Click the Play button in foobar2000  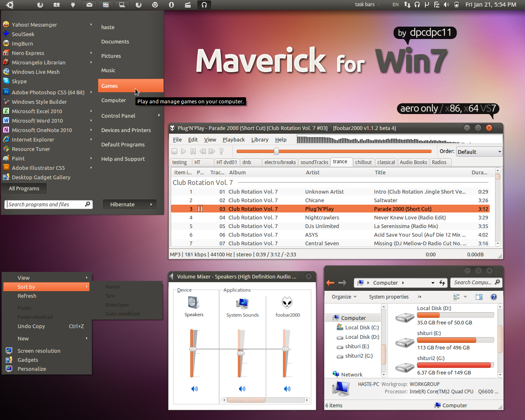[x=184, y=151]
